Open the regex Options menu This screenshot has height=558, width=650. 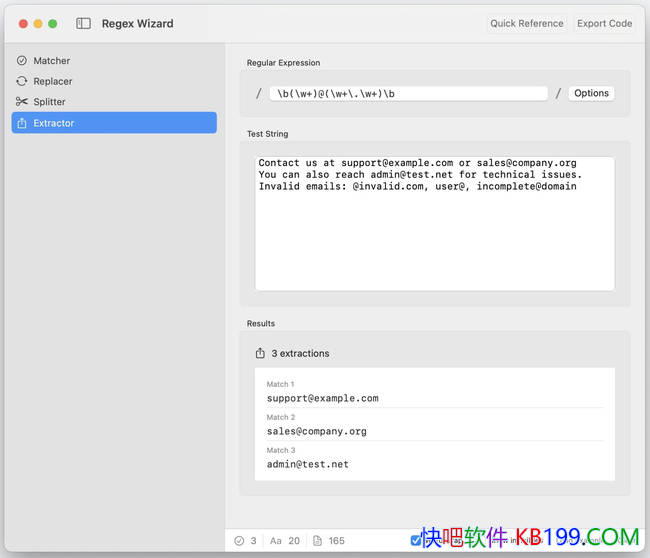[x=591, y=93]
